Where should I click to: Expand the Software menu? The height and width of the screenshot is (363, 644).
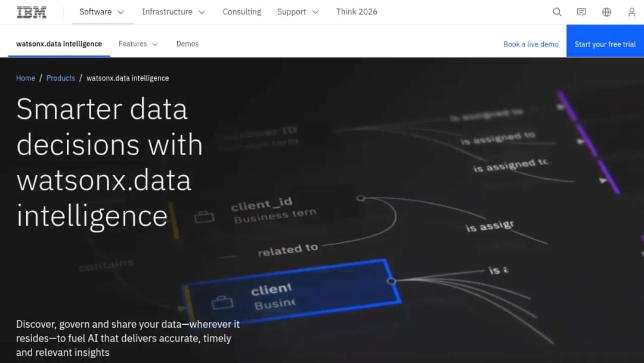102,12
